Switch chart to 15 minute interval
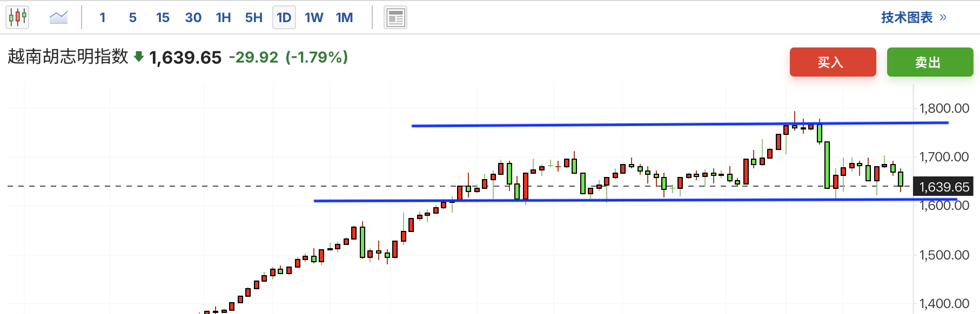The image size is (980, 314). [x=163, y=18]
